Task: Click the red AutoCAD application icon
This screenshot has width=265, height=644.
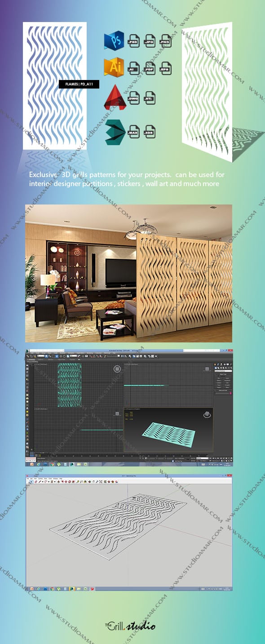Action: click(x=114, y=97)
